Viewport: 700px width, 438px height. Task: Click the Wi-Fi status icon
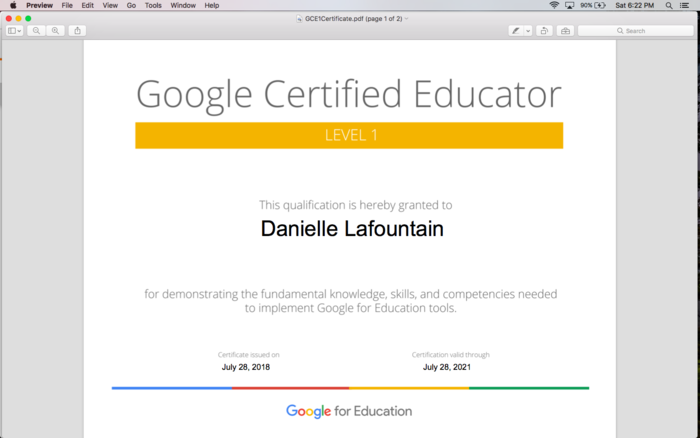pos(555,5)
